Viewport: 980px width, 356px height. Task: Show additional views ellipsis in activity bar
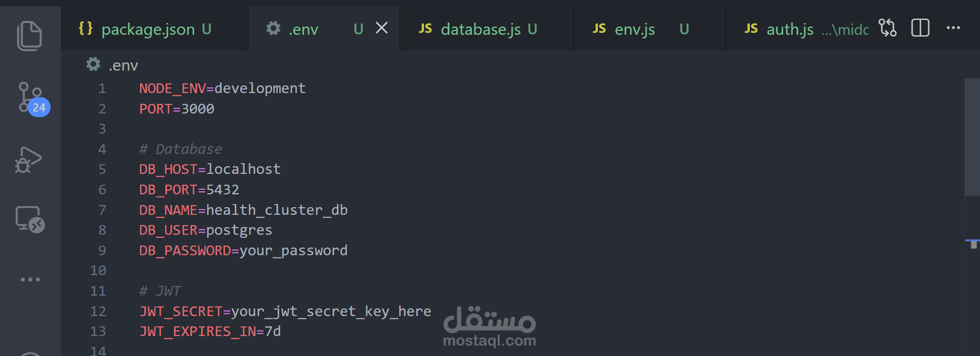(x=30, y=279)
